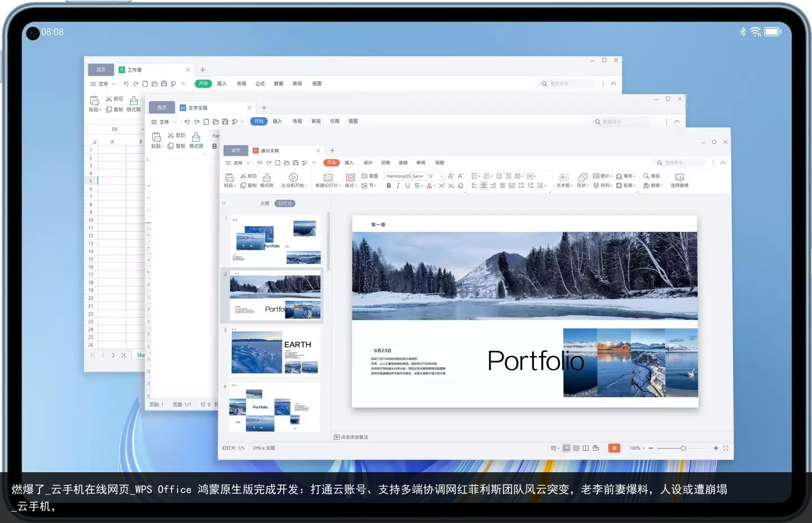
Task: Apply italic formatting in presentation ribbon
Action: point(398,186)
